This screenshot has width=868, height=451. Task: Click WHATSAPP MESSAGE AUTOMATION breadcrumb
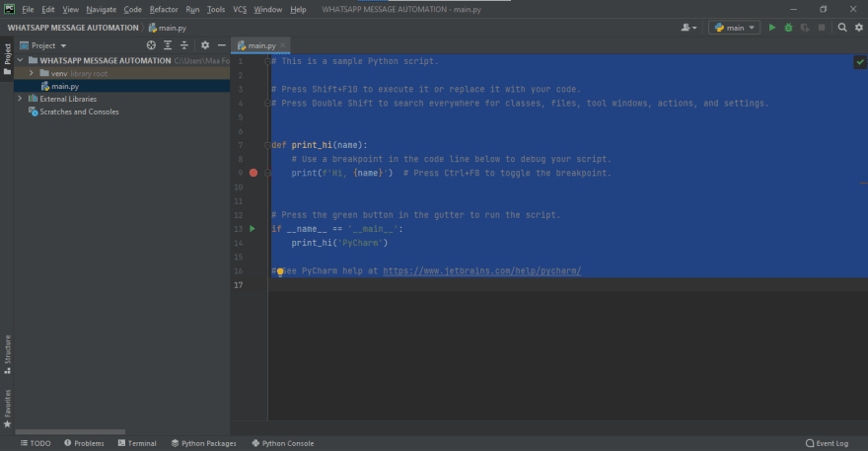pos(73,28)
